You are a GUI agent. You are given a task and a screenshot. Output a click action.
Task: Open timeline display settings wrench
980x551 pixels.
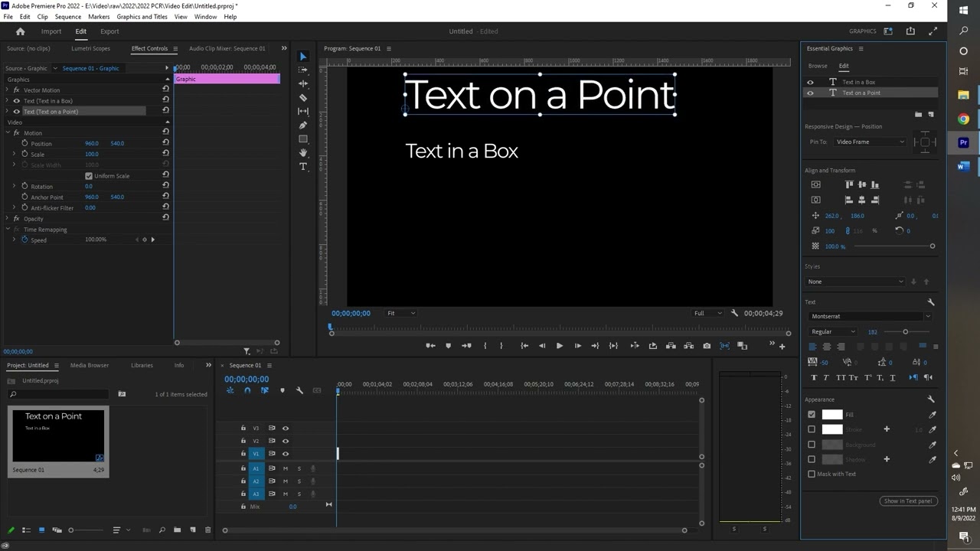coord(299,390)
